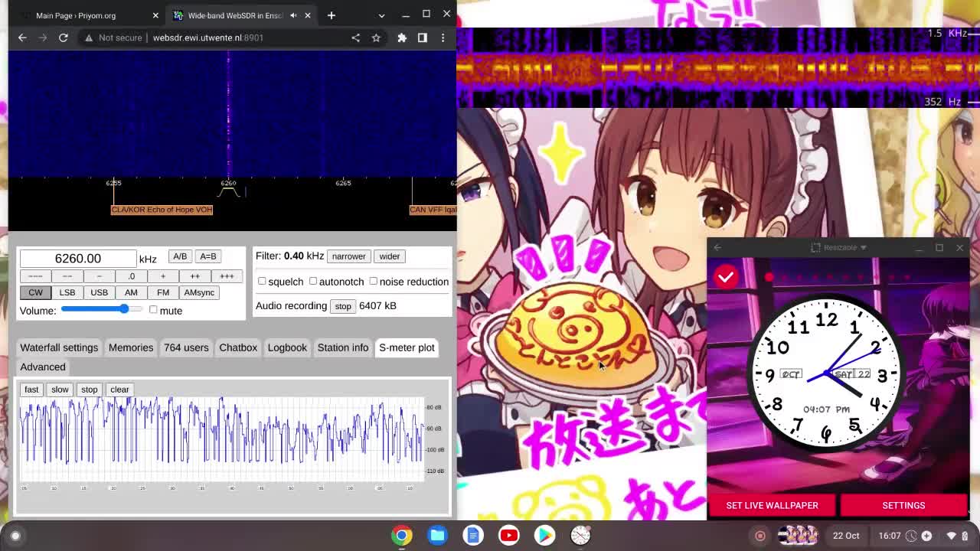
Task: Open ChromeOS launcher button
Action: (x=15, y=536)
